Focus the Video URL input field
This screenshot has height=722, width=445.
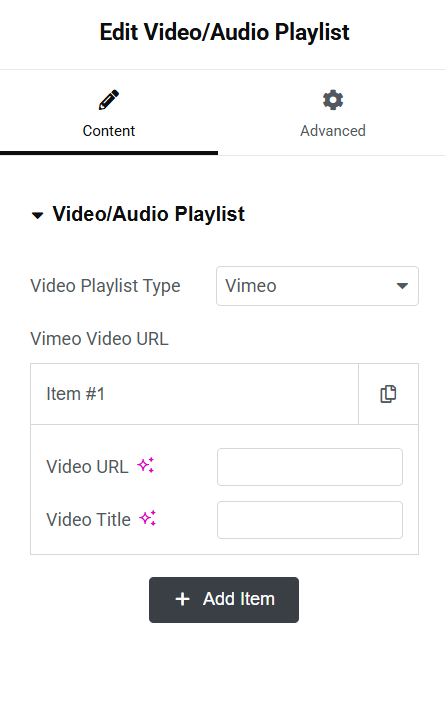[x=310, y=467]
